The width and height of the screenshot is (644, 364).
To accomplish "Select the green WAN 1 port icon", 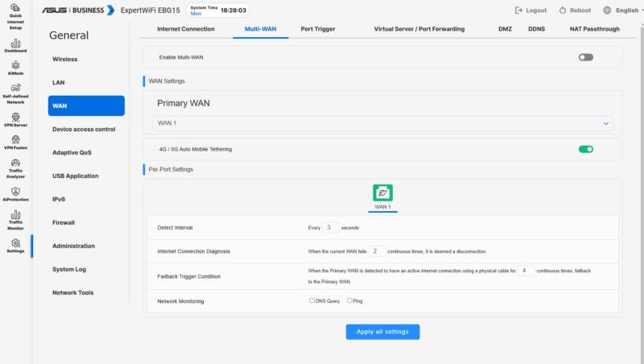I will [x=382, y=192].
